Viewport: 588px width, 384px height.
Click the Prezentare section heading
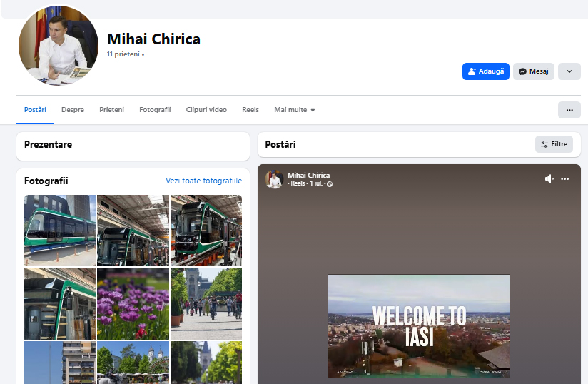pos(48,144)
